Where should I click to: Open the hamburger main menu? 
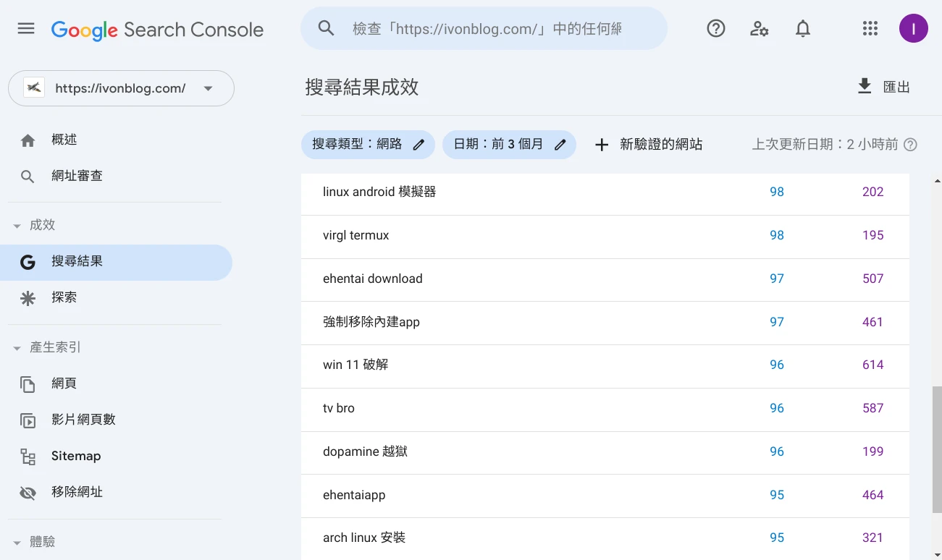(26, 29)
